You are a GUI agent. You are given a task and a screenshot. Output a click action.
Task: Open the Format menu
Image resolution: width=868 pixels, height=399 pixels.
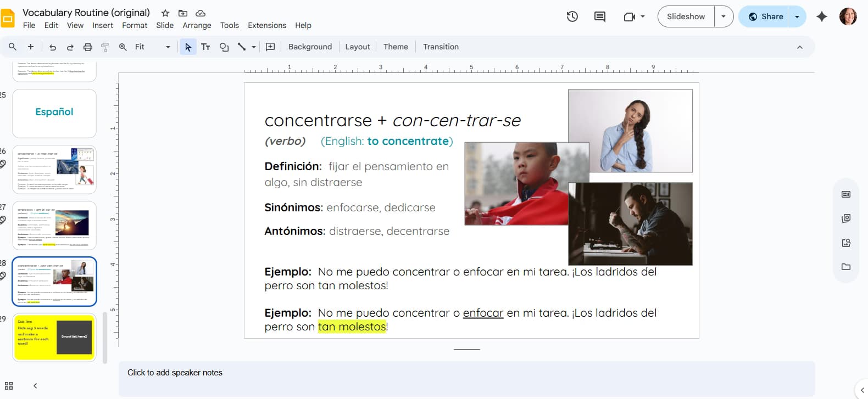tap(135, 25)
